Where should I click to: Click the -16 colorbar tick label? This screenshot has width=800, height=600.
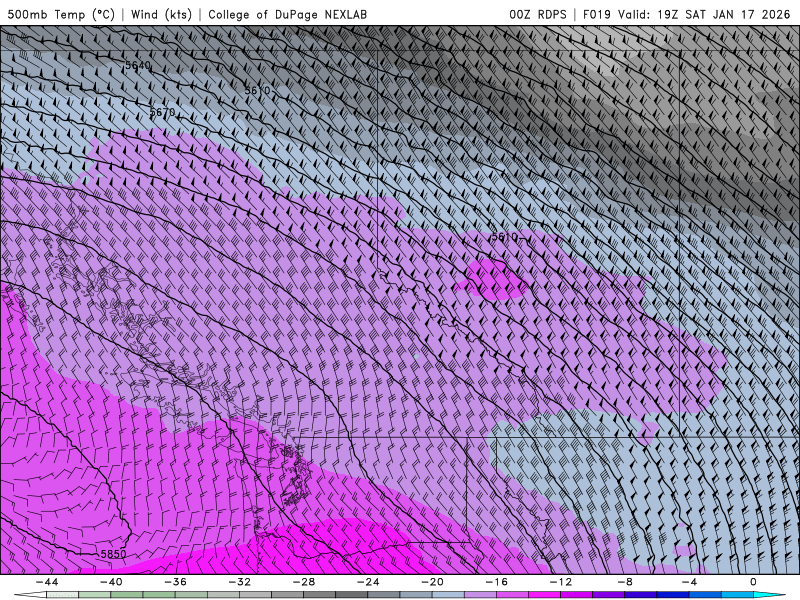tap(497, 582)
